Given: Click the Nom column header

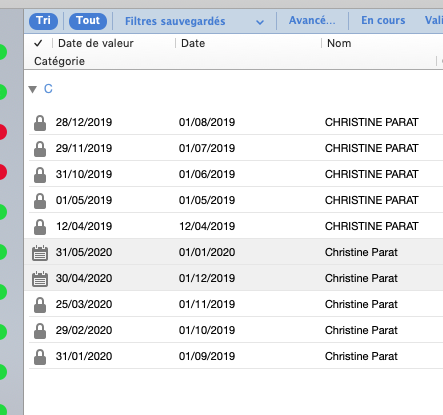Looking at the screenshot, I should coord(339,43).
